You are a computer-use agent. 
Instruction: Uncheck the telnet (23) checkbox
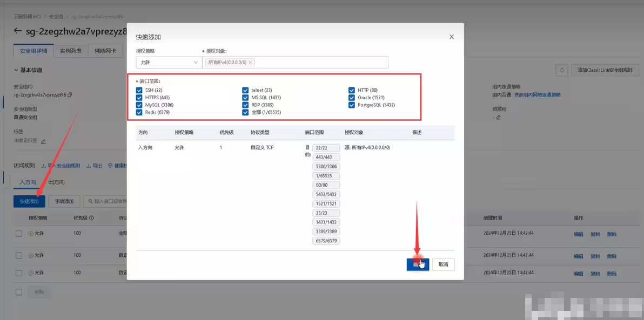pyautogui.click(x=245, y=90)
